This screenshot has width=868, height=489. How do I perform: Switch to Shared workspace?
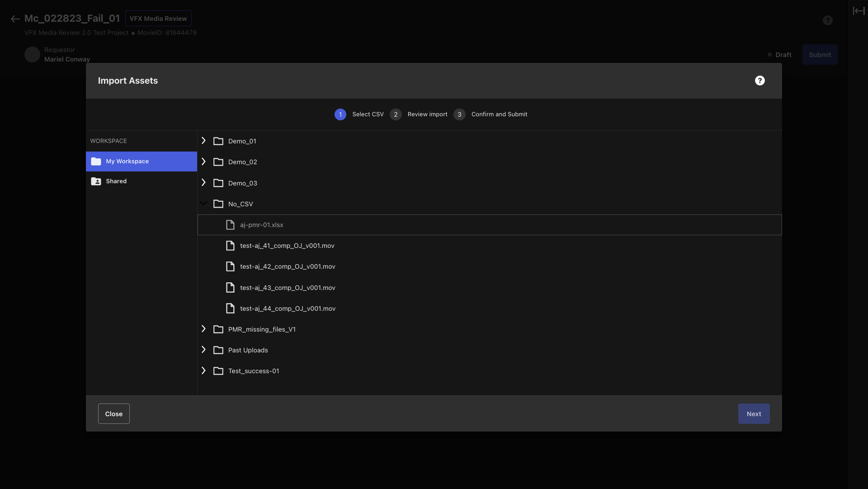tap(142, 181)
